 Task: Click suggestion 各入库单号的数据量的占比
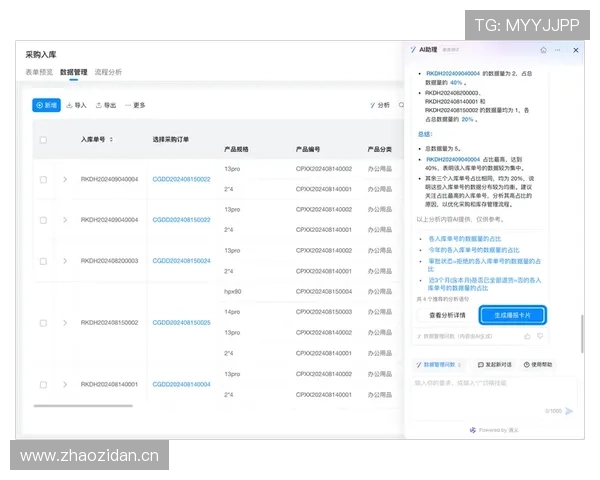465,239
